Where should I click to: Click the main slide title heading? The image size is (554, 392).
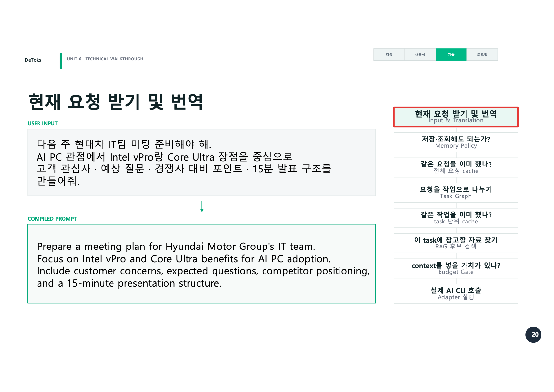coord(116,102)
